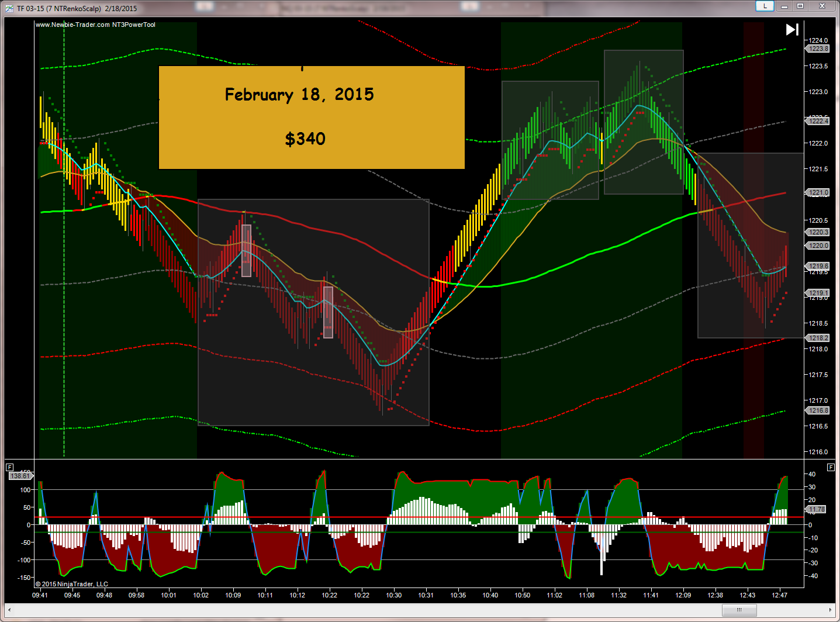Click the F icon at indicator panel's left
840x622 pixels.
pyautogui.click(x=9, y=467)
